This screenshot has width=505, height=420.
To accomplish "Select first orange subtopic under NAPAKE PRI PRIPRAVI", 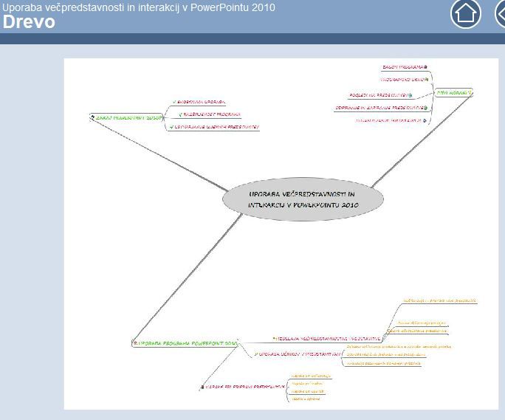I will coord(311,376).
